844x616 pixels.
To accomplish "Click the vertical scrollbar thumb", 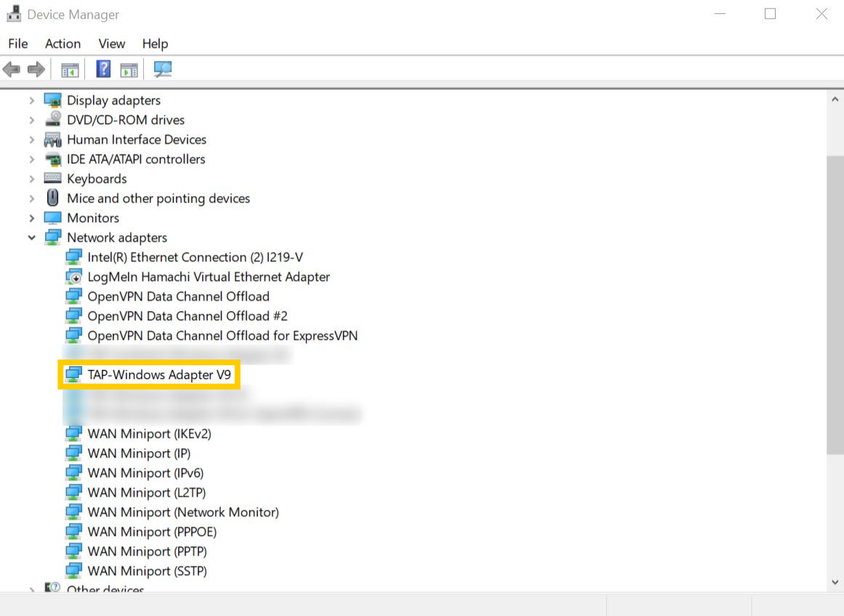I will (835, 305).
